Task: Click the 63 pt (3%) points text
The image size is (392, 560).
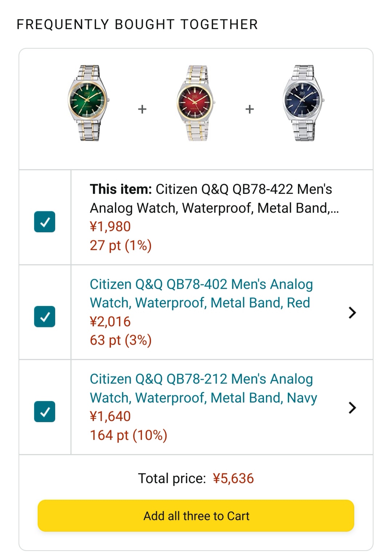Action: (x=121, y=340)
